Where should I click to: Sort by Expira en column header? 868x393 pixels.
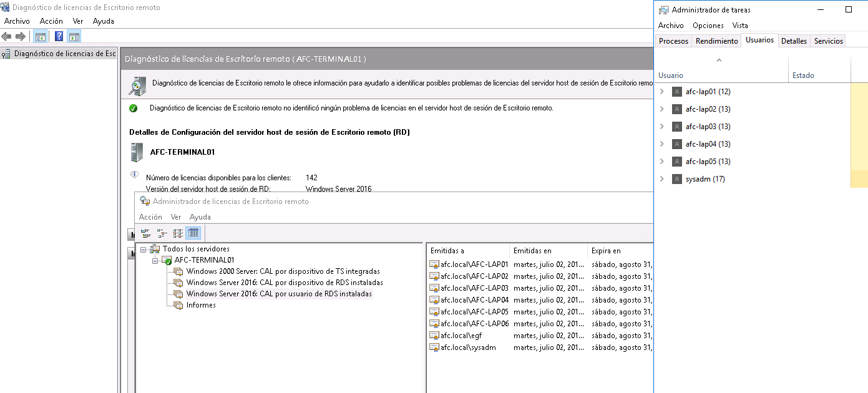click(x=620, y=251)
